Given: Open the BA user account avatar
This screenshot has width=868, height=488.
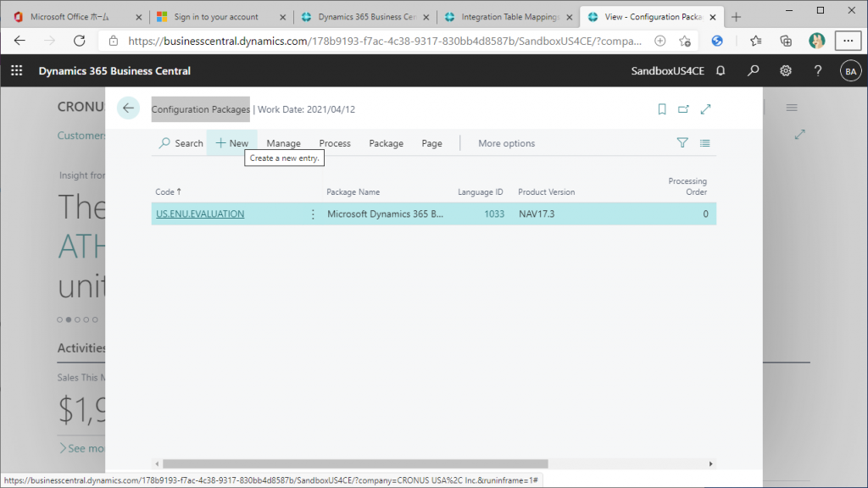Looking at the screenshot, I should 850,71.
